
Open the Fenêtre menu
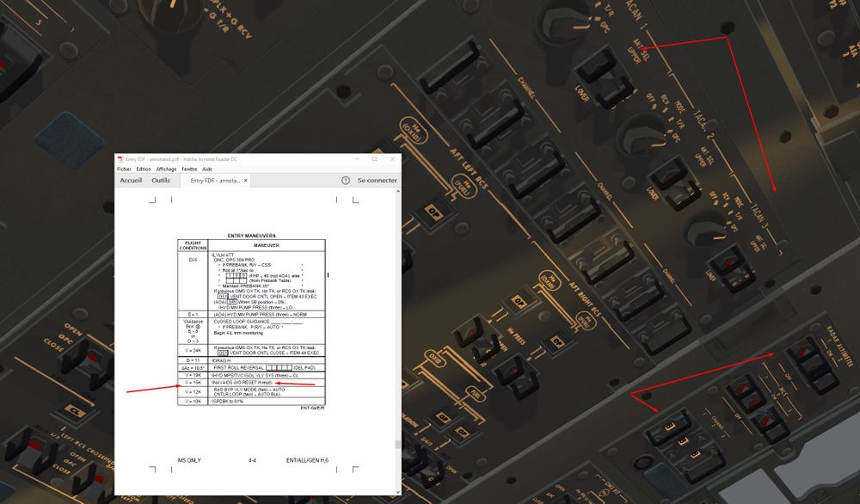(x=189, y=169)
